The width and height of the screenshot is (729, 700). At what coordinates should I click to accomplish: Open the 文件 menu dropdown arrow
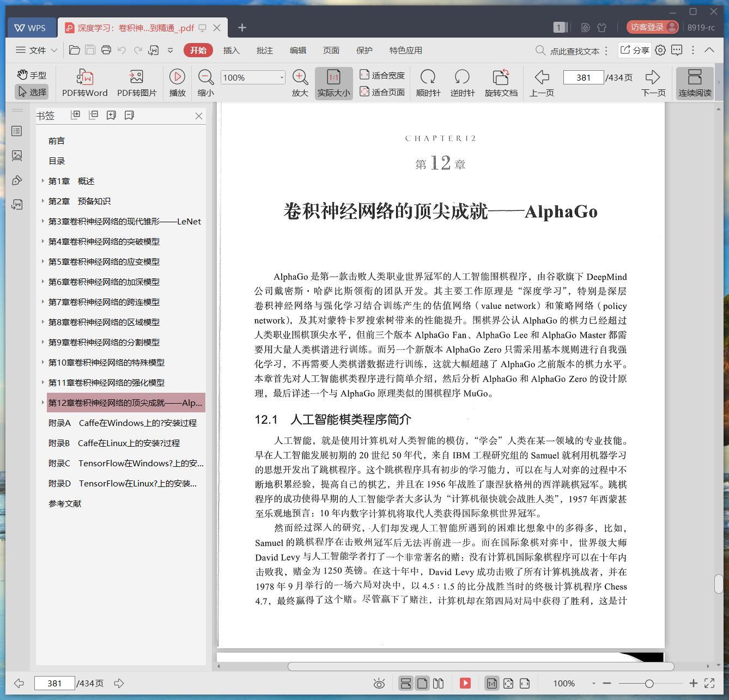(54, 50)
